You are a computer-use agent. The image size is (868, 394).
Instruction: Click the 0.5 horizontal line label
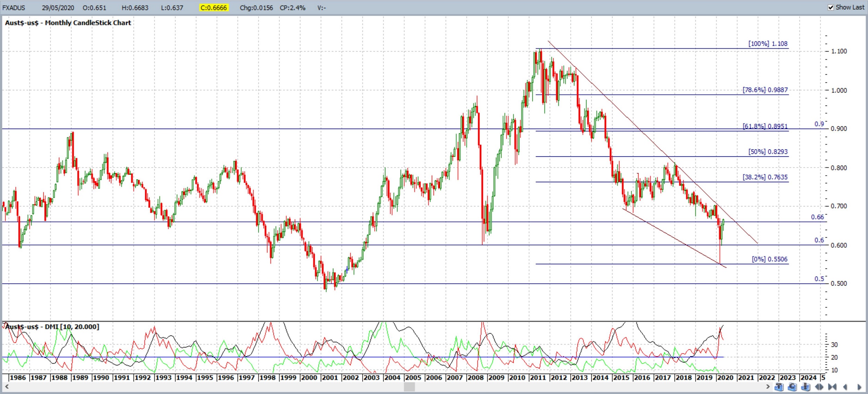tap(819, 279)
